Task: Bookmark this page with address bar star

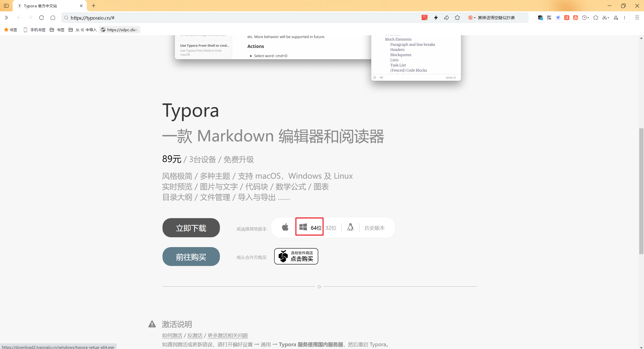Action: point(457,18)
